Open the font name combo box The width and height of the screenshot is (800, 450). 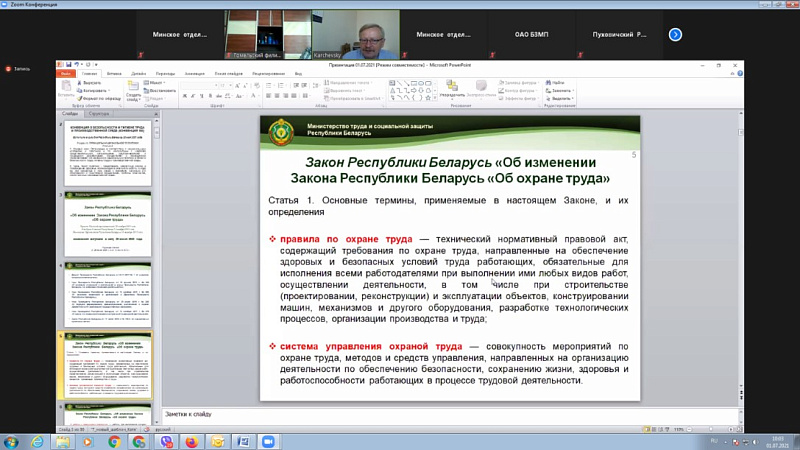(x=200, y=85)
